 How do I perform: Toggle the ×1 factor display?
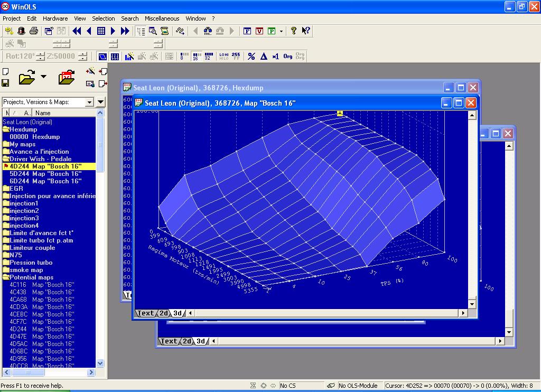276,56
